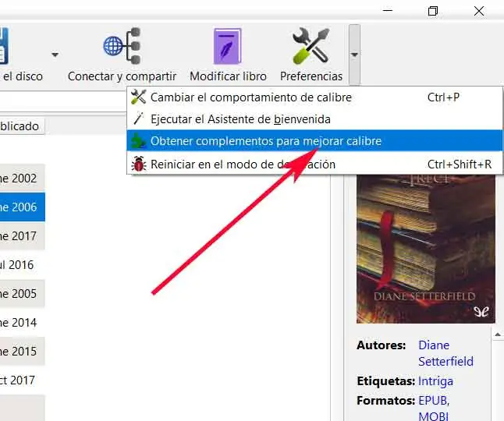Click the details panel scroll up arrow
504x421 pixels.
[498, 334]
